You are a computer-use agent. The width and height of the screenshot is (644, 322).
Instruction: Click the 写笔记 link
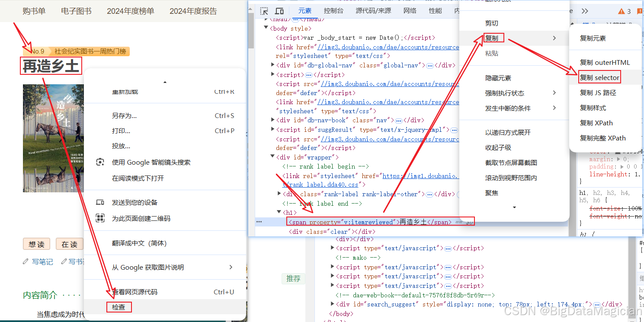pyautogui.click(x=42, y=261)
